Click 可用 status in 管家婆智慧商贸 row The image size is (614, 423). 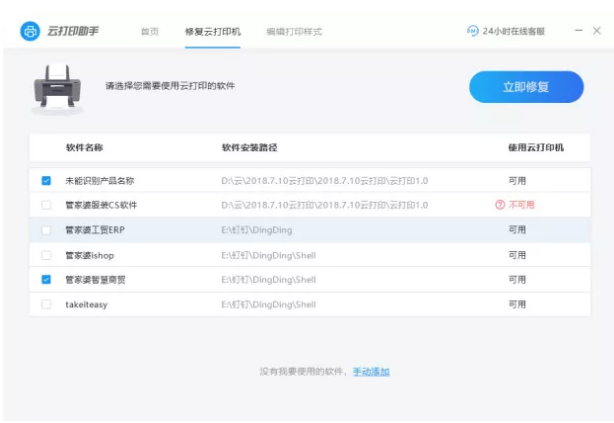(517, 280)
